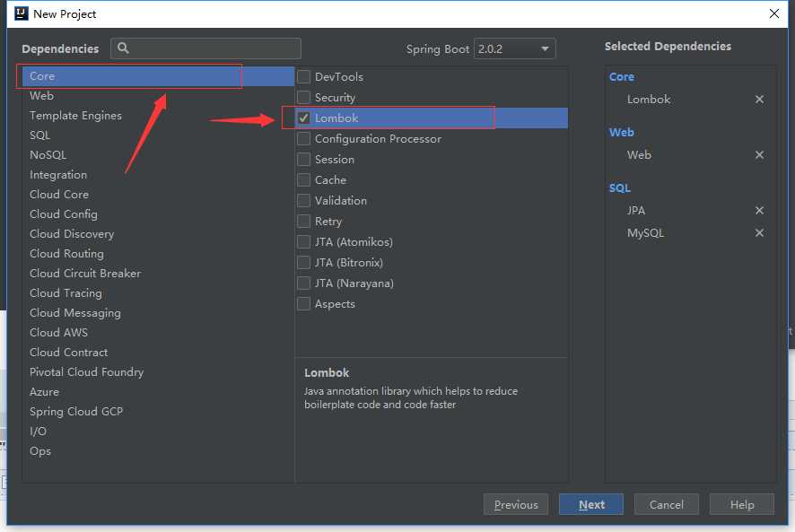Check Configuration Processor dependency
Viewport: 795px width, 532px height.
point(303,138)
